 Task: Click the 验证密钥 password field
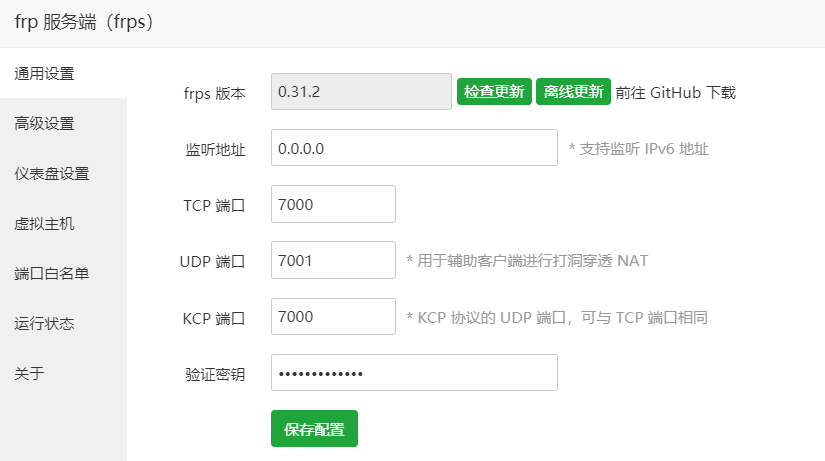click(x=414, y=373)
